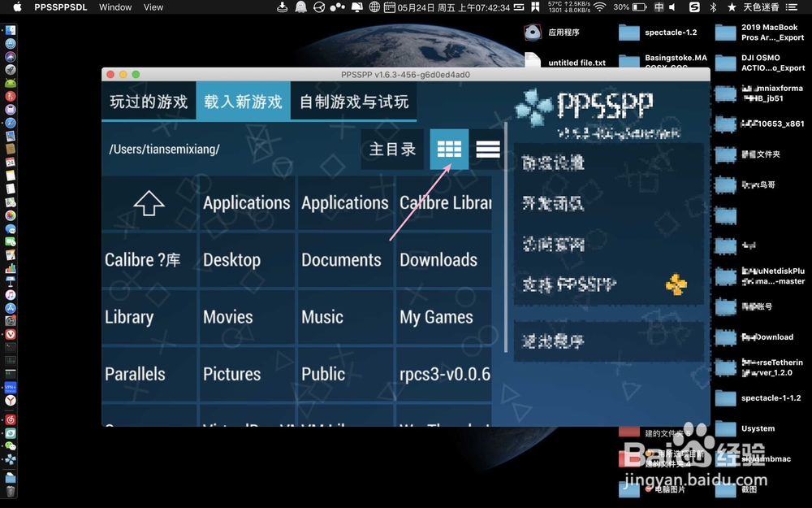Open iTunes from the Dock
Screen dimensions: 812x508
[x=11, y=294]
